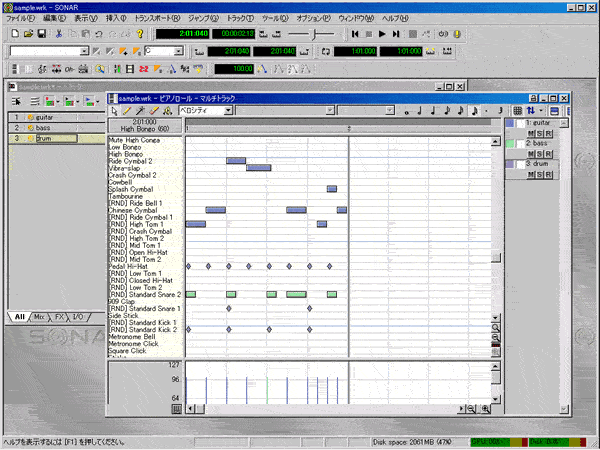Open ファイル(F) menu
Viewport: 600px width, 450px height.
[20, 18]
